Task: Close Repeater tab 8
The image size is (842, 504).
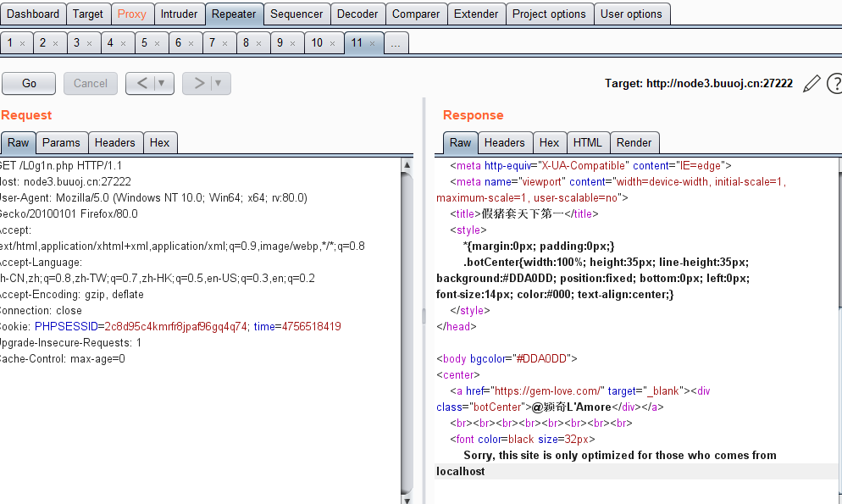Action: point(258,43)
